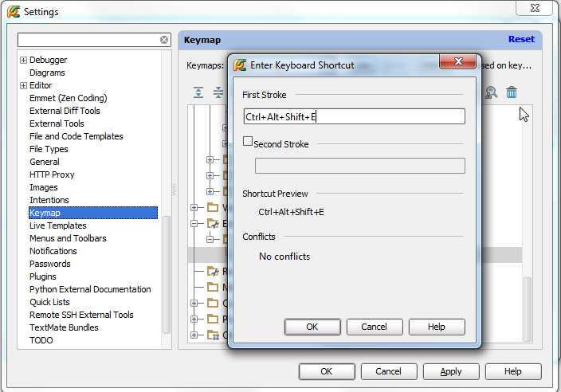Click the Expand All toolbar icon

(198, 92)
